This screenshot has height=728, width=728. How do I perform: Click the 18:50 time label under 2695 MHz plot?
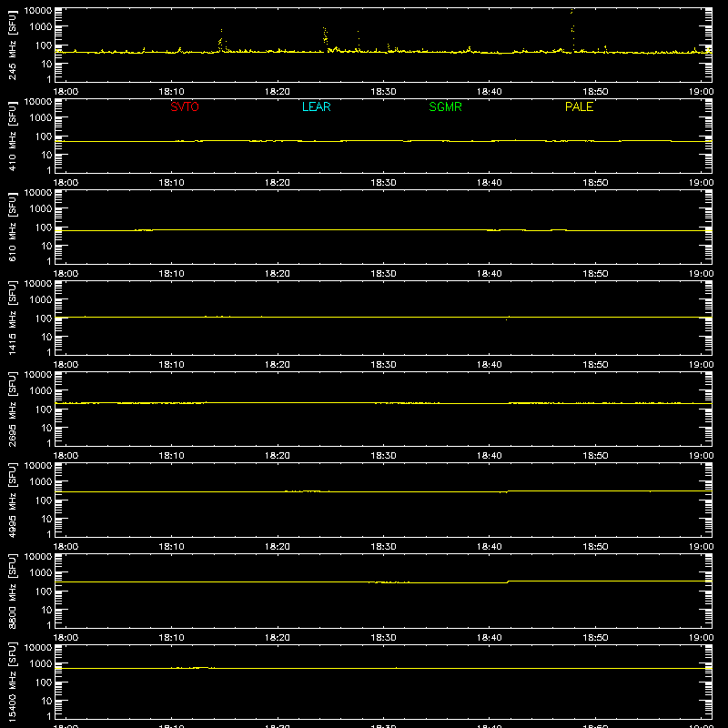595,456
